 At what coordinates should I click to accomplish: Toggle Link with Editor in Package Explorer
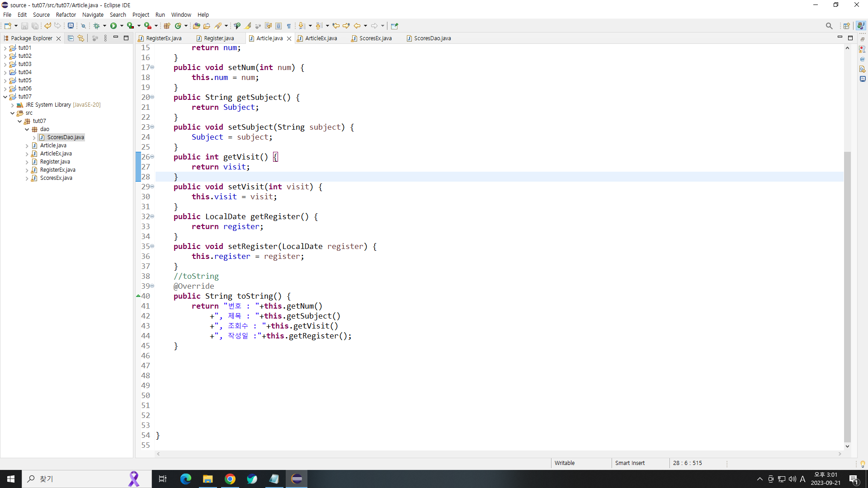tap(81, 38)
